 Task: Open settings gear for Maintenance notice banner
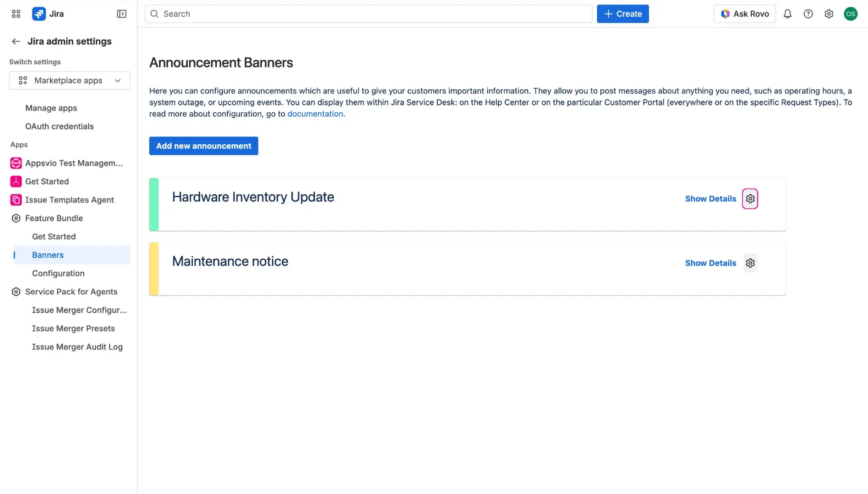pos(750,262)
